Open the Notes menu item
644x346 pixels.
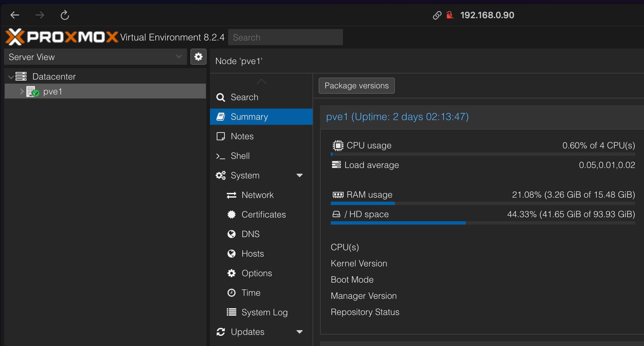pyautogui.click(x=261, y=136)
